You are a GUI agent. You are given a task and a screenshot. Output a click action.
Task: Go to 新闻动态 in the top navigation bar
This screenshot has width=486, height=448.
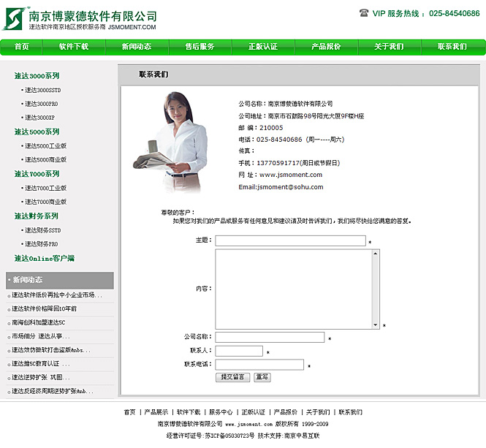(137, 47)
